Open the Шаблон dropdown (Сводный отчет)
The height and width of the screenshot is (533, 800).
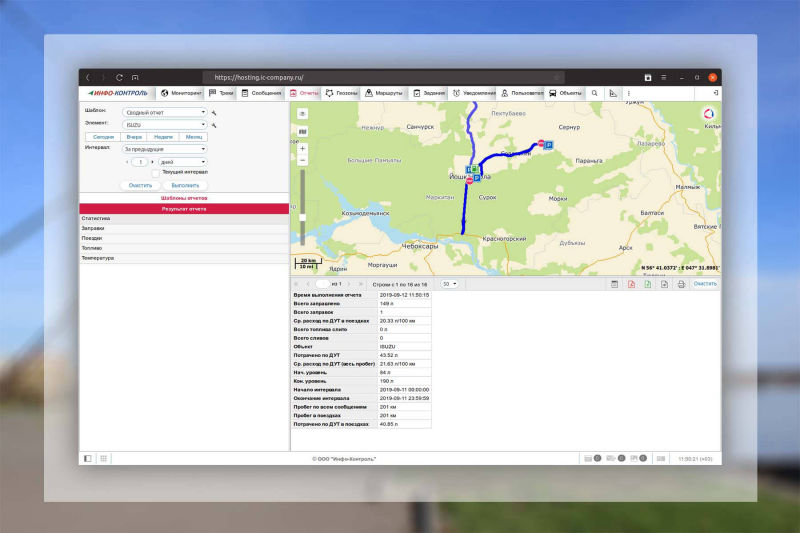(x=165, y=112)
